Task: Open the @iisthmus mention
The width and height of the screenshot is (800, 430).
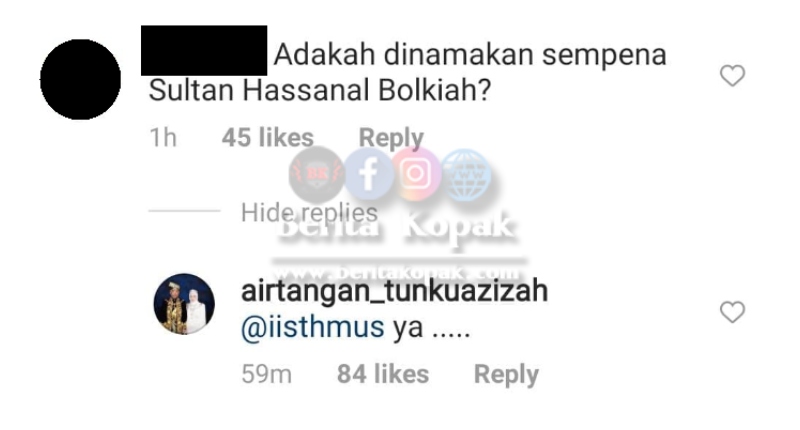Action: [x=312, y=327]
